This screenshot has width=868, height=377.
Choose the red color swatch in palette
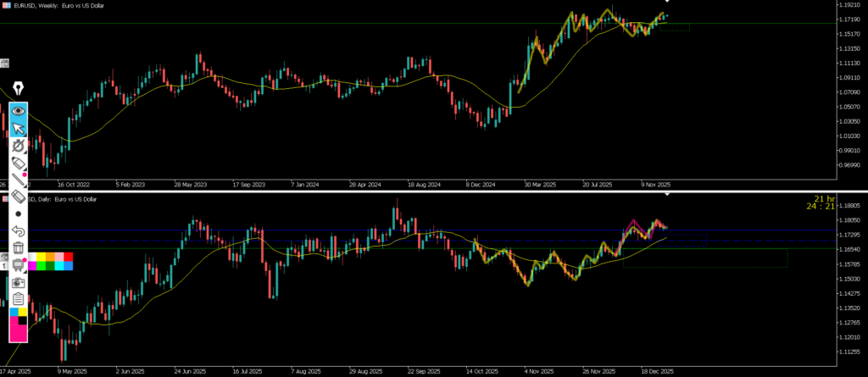pyautogui.click(x=69, y=257)
